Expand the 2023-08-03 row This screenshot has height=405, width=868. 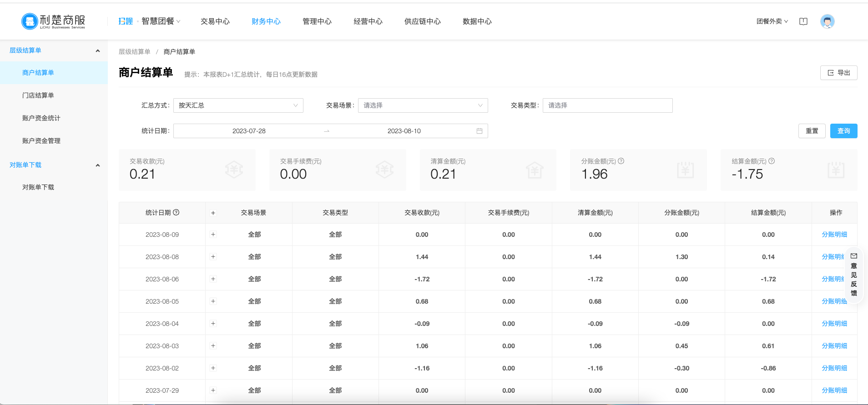tap(213, 346)
